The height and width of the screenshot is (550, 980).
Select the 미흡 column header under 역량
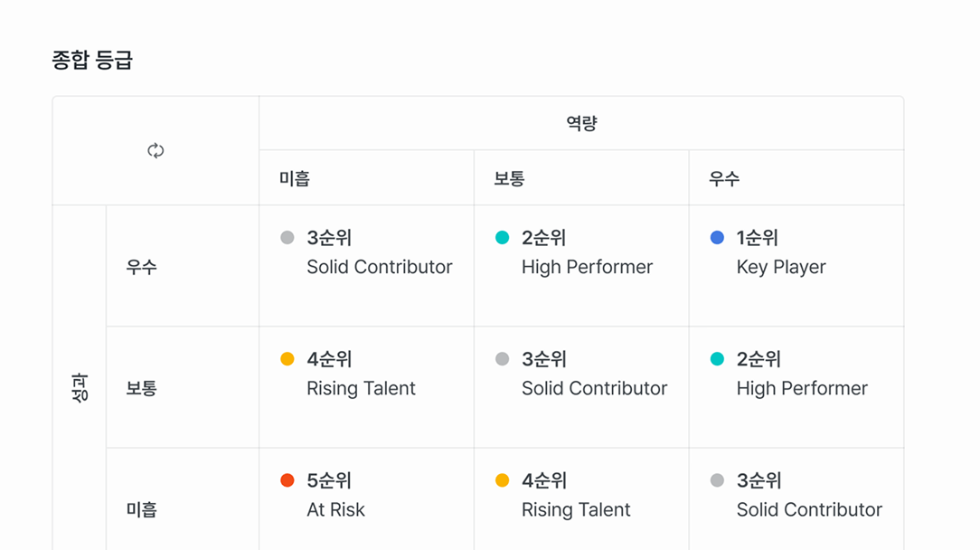coord(295,178)
